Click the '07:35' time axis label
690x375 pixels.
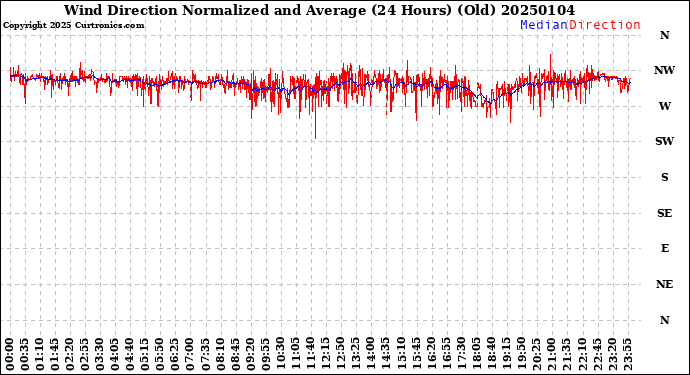point(206,354)
